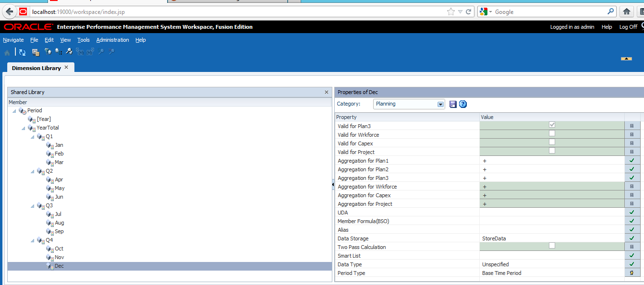The image size is (644, 285).
Task: Close the Shared Library pane
Action: 327,92
